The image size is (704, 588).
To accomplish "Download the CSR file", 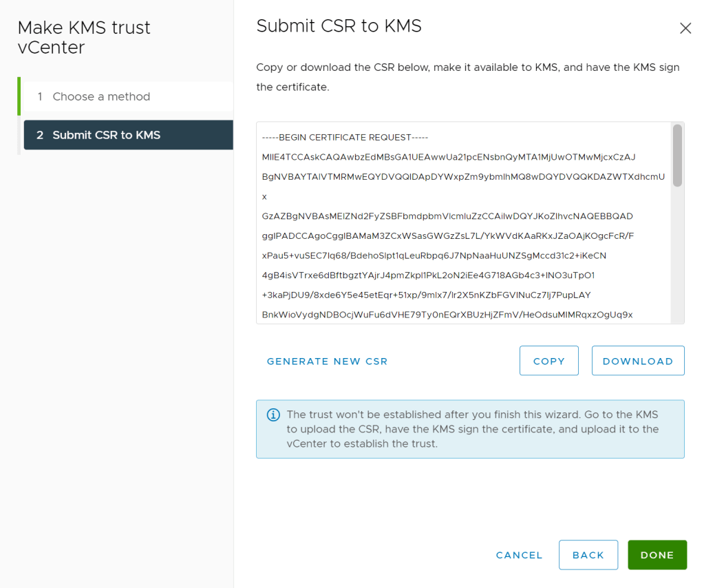I will 637,361.
